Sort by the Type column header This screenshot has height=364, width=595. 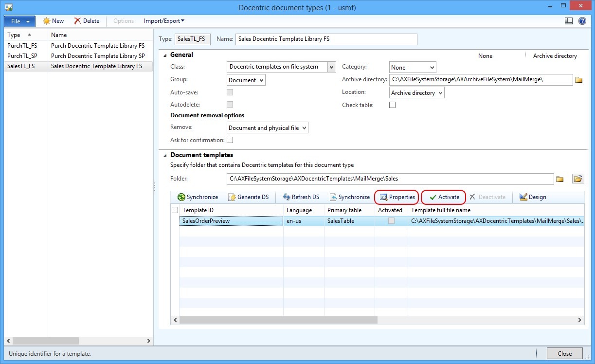(26, 35)
